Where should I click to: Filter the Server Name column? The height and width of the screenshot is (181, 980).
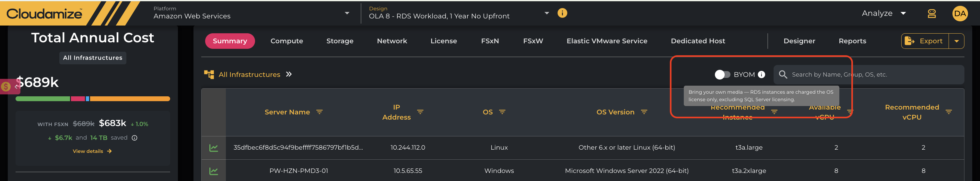point(320,112)
